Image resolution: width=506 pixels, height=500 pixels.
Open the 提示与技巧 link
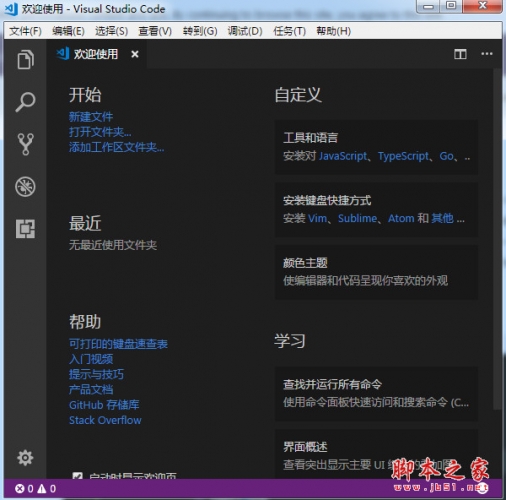coord(96,374)
